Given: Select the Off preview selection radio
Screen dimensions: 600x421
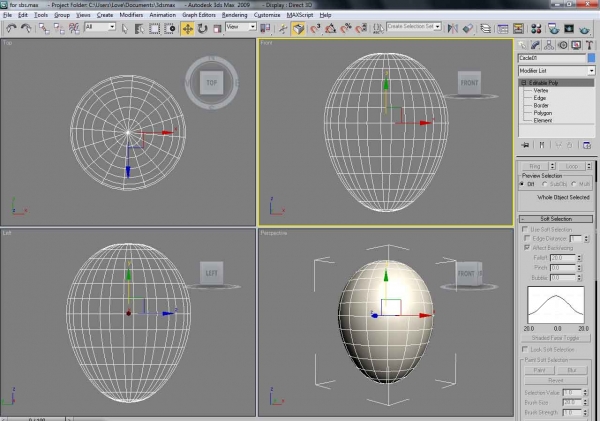Looking at the screenshot, I should (522, 184).
